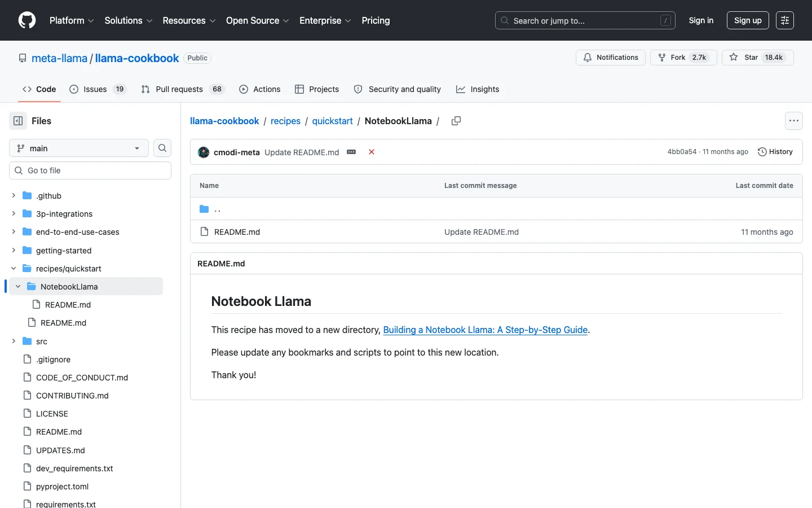812x508 pixels.
Task: Fork the repository
Action: click(x=683, y=58)
